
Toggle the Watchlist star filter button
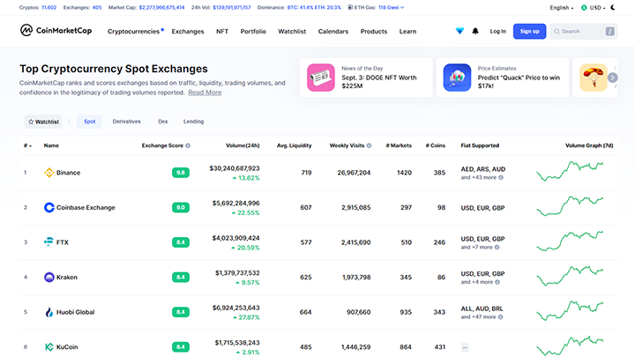click(43, 122)
